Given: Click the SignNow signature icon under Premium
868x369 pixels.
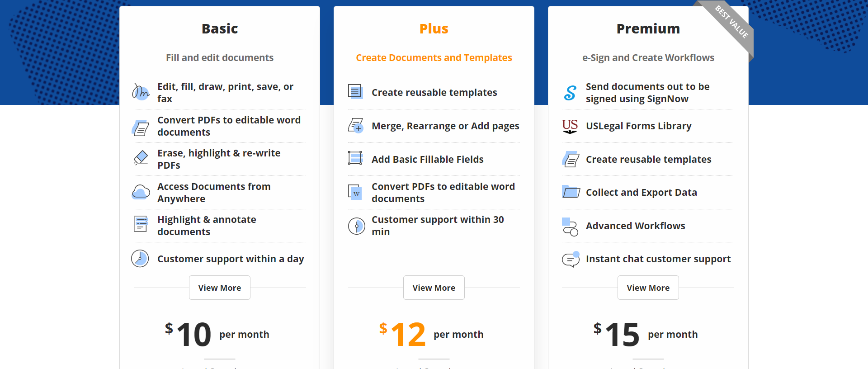Looking at the screenshot, I should [x=570, y=92].
